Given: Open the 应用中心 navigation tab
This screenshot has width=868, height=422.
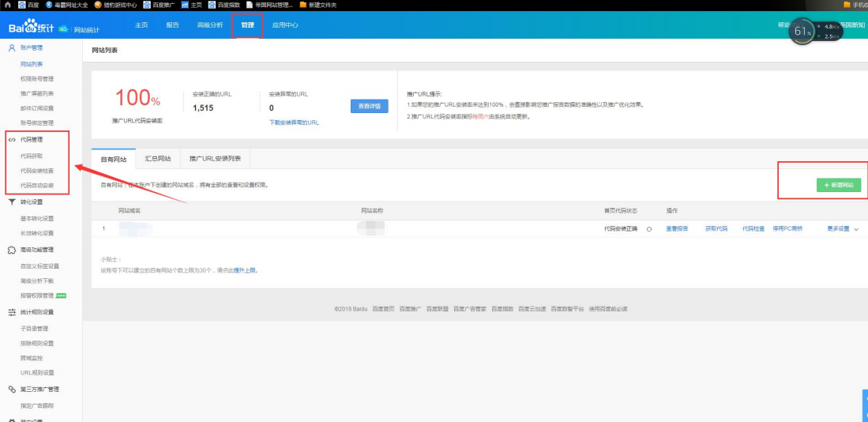Looking at the screenshot, I should (285, 25).
